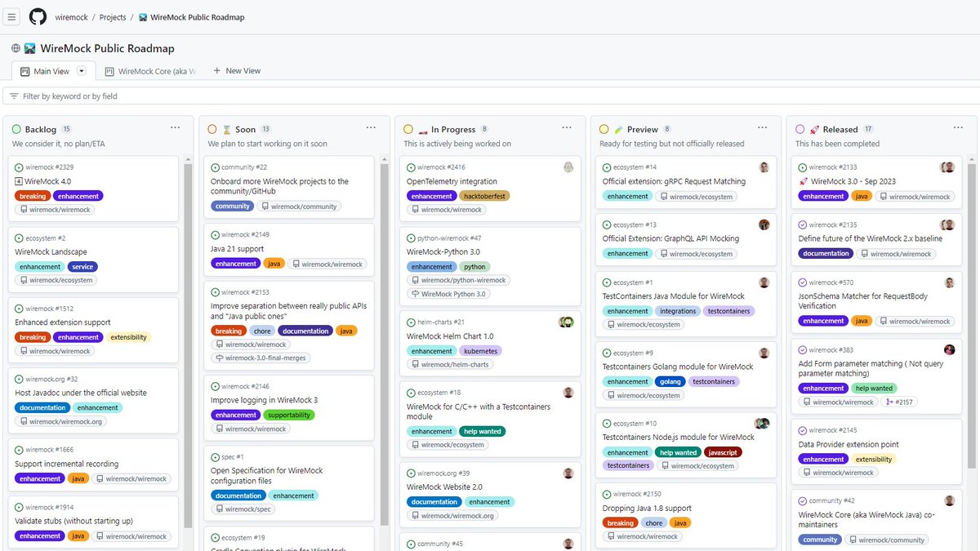
Task: Click the assignee avatar on WireMock Website 2.0 card
Action: point(568,473)
